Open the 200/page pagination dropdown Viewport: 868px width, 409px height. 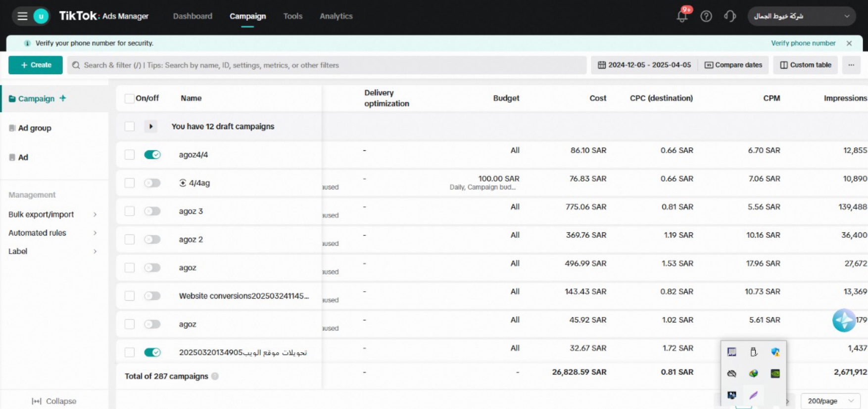[830, 401]
